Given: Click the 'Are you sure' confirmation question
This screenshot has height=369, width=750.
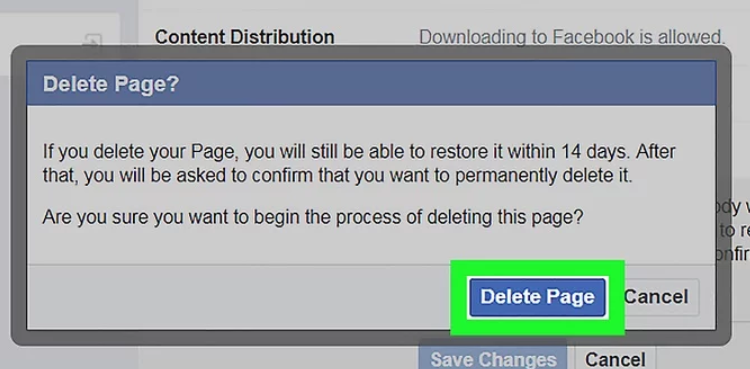Looking at the screenshot, I should [x=313, y=218].
